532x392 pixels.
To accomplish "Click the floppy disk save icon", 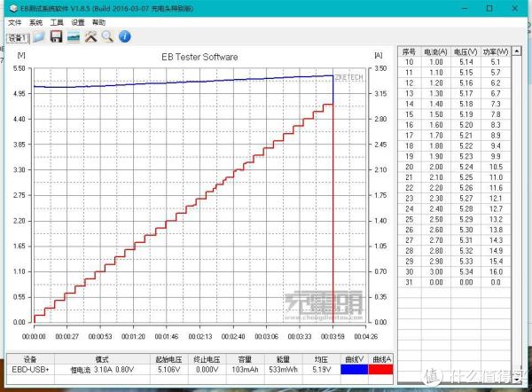I will (x=56, y=36).
